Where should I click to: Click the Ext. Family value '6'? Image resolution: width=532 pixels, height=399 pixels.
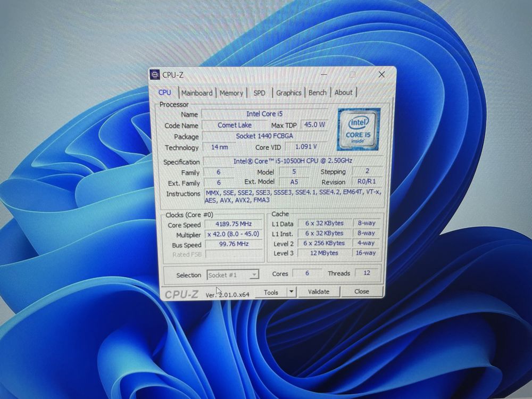(219, 182)
